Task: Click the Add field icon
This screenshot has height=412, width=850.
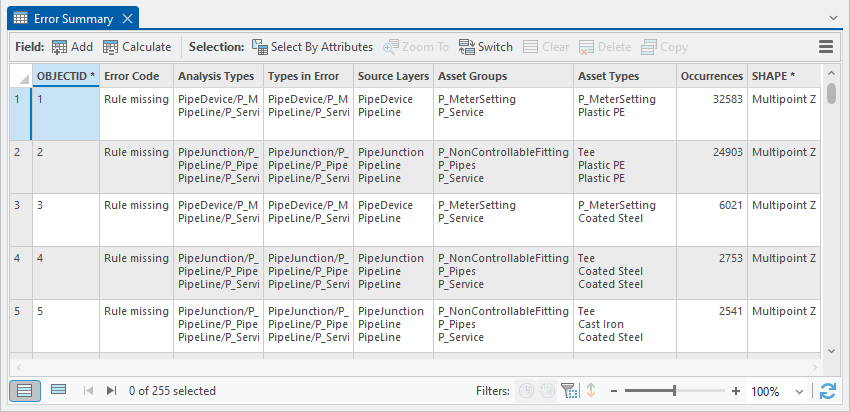Action: click(x=60, y=47)
